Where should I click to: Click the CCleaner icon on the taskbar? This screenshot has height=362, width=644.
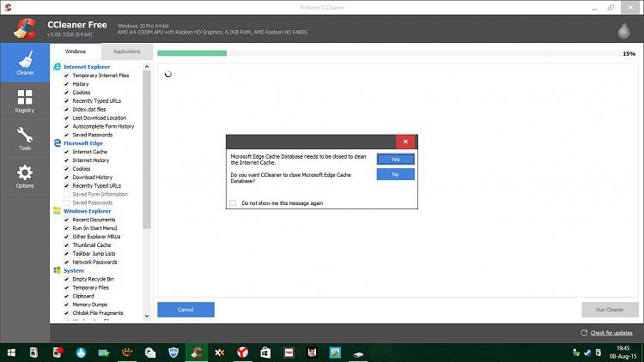coord(197,353)
